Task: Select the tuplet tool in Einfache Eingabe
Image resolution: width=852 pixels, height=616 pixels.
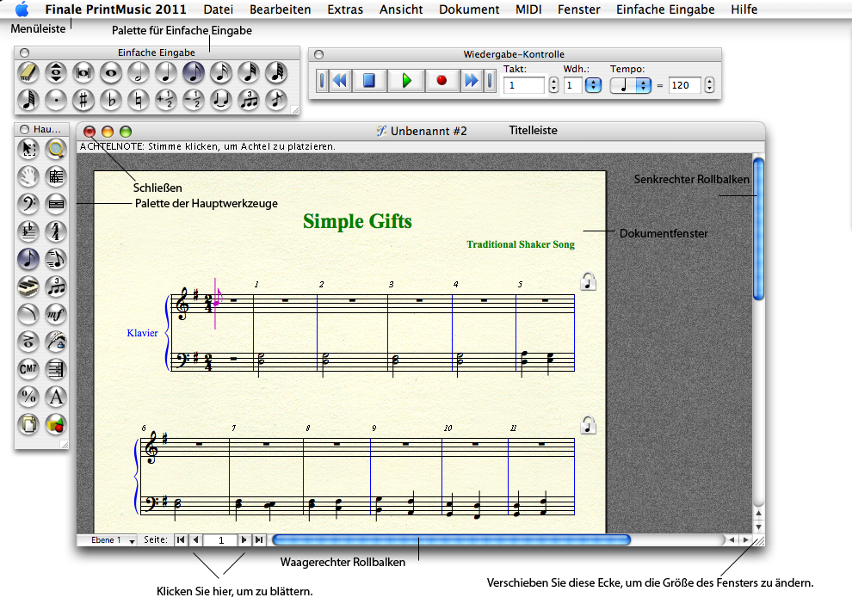Action: (249, 100)
